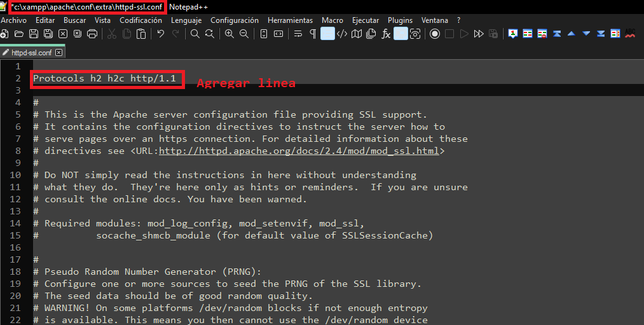Click the Document Map toolbar icon
Viewport: 644px width, 325px height.
(357, 34)
